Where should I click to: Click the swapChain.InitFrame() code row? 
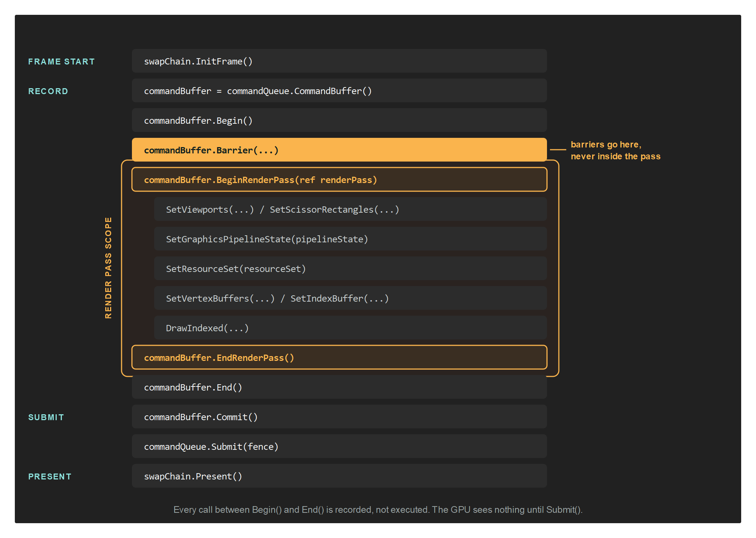(339, 61)
